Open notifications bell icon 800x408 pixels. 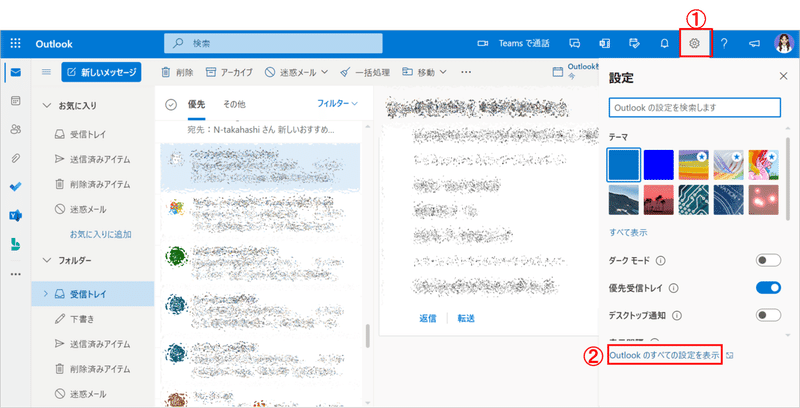click(x=664, y=44)
